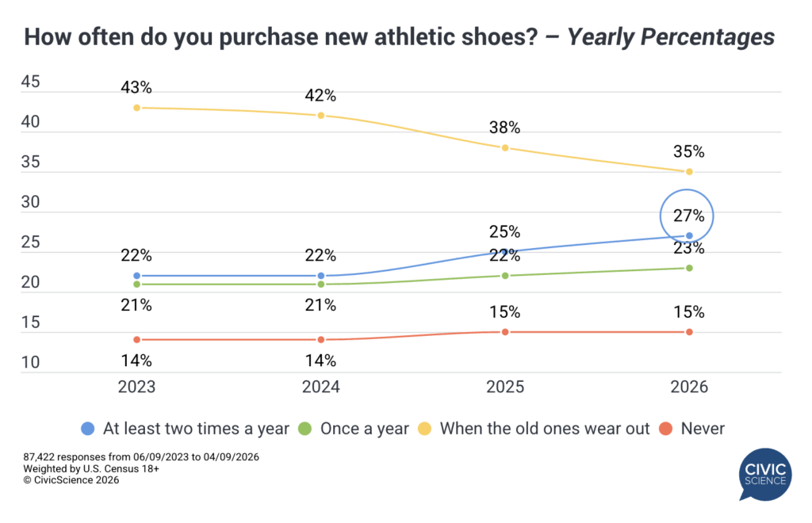Click the blue legend dot for At least two times a year
This screenshot has width=812, height=523.
click(88, 429)
